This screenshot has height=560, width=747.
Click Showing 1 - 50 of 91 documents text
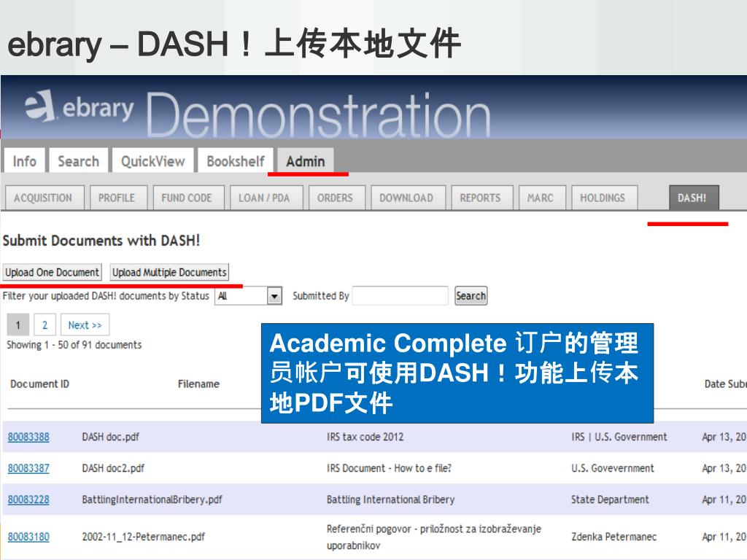point(74,345)
